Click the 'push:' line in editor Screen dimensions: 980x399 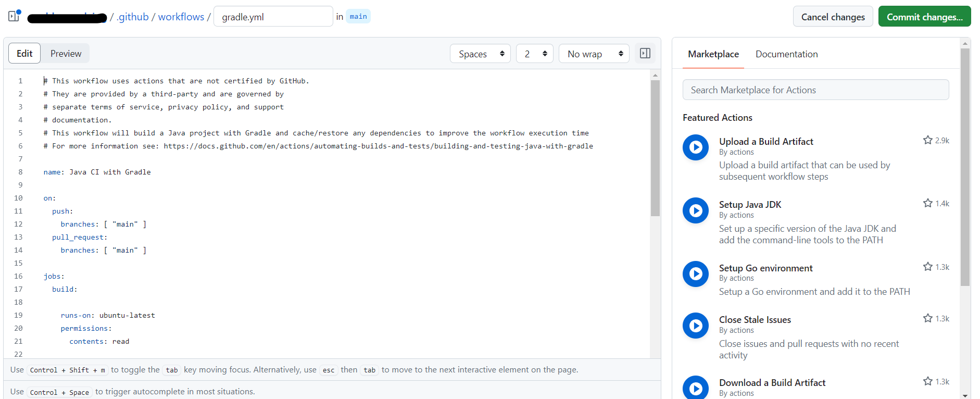(x=62, y=211)
